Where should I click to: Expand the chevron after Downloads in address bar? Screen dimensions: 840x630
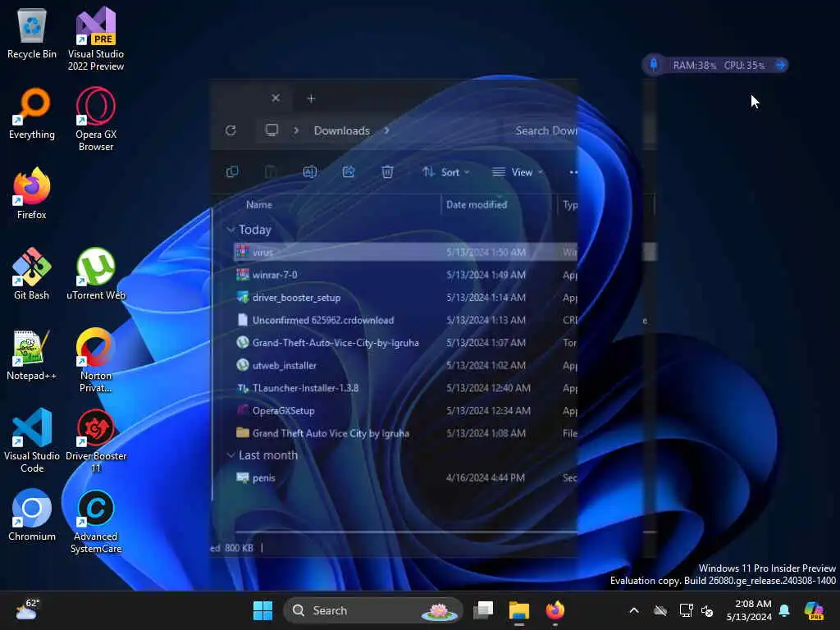pos(387,130)
